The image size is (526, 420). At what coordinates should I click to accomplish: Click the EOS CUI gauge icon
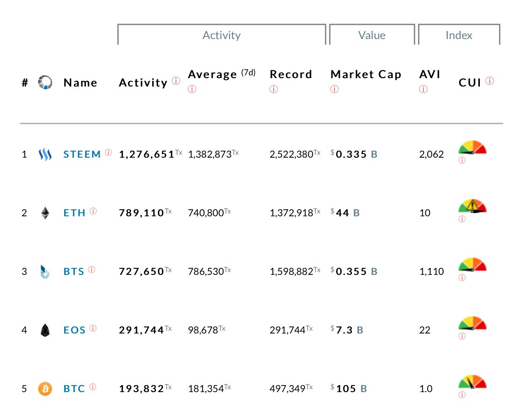tap(472, 323)
